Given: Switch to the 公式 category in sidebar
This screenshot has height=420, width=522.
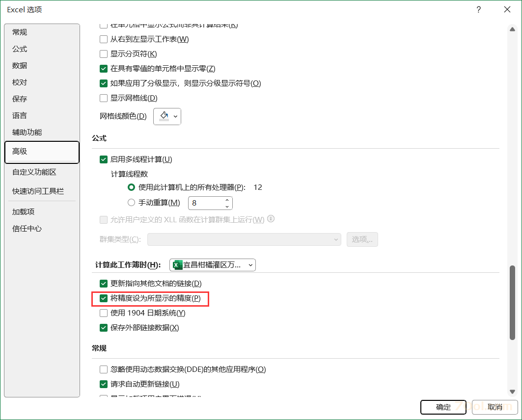Looking at the screenshot, I should 42,49.
